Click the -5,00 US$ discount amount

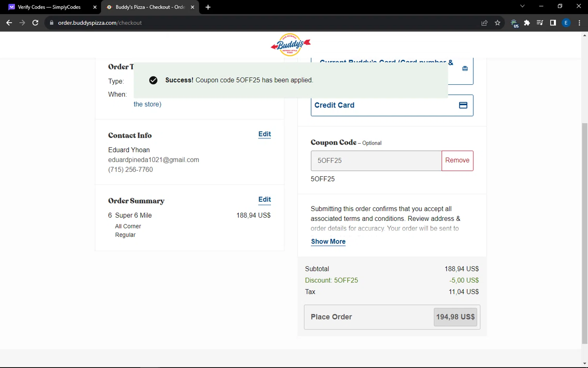click(464, 280)
